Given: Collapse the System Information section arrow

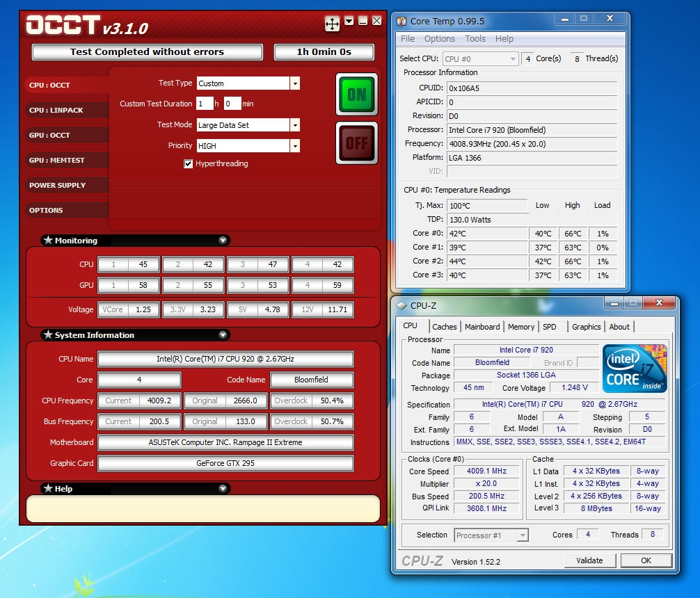Looking at the screenshot, I should 223,334.
